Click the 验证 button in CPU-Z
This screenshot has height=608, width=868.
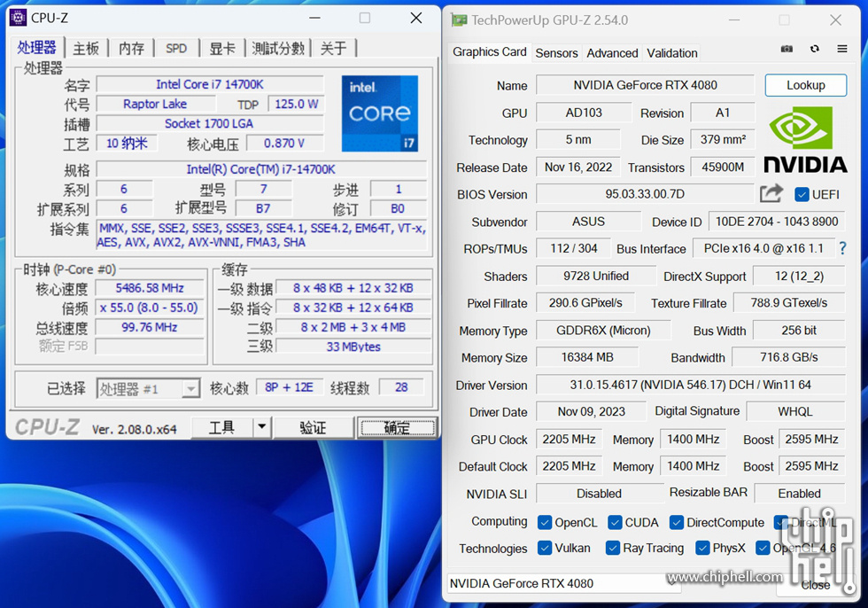click(313, 427)
